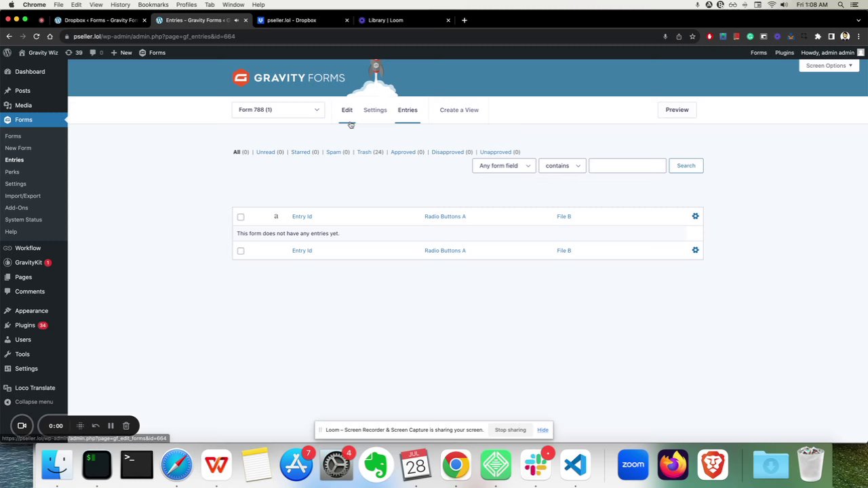The image size is (868, 488).
Task: Open Evernote from the dock
Action: 376,464
